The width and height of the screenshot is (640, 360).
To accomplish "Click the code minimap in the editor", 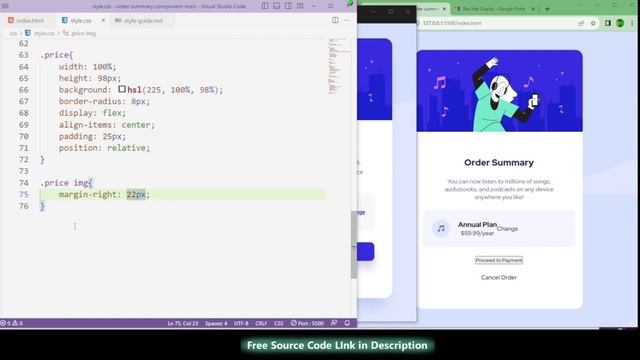I will [339, 65].
